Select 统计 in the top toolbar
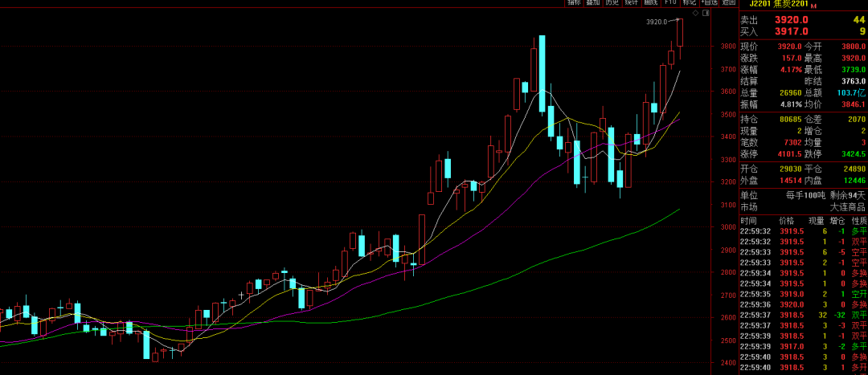This screenshot has height=375, width=868. (631, 3)
